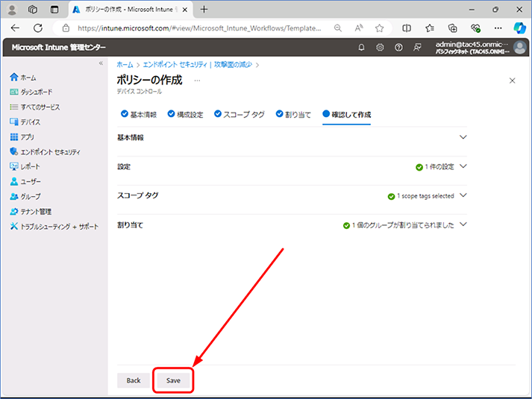Click the 1 件の設定 status text
Image resolution: width=532 pixels, height=399 pixels.
(439, 167)
